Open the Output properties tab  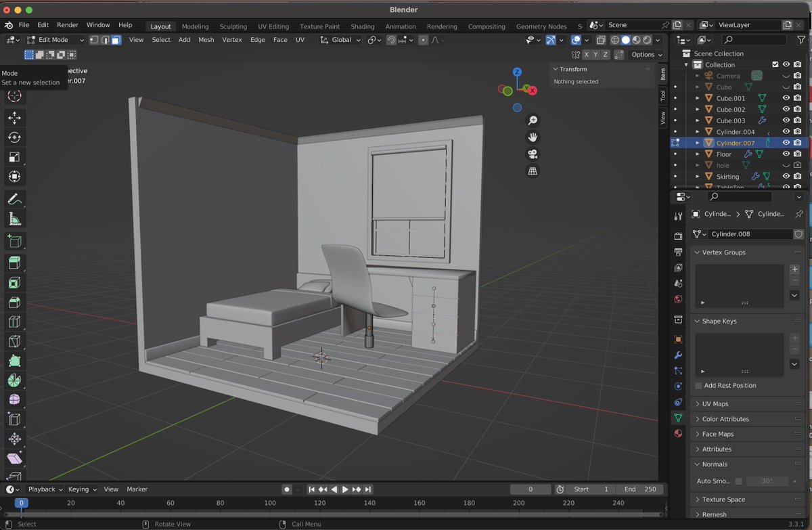[678, 251]
